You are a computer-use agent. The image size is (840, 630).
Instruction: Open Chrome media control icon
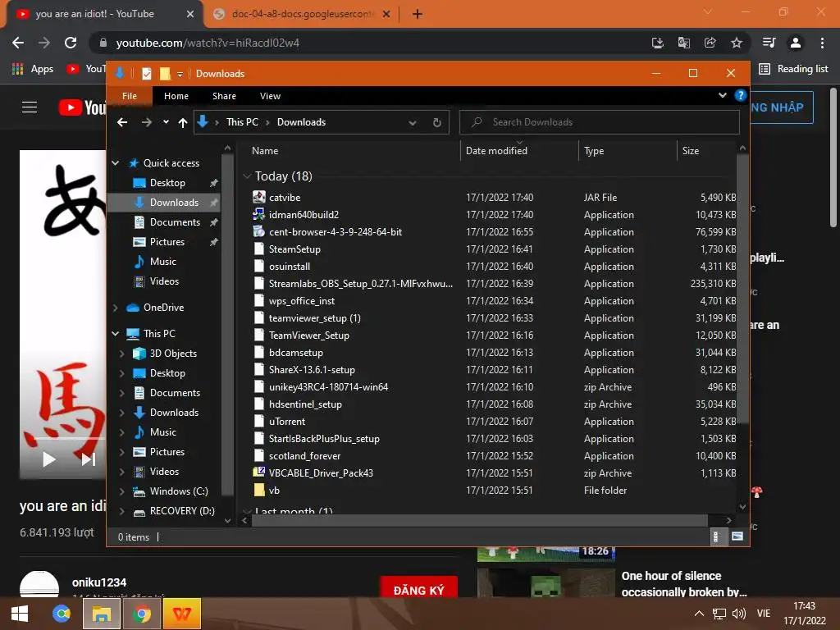click(x=769, y=43)
